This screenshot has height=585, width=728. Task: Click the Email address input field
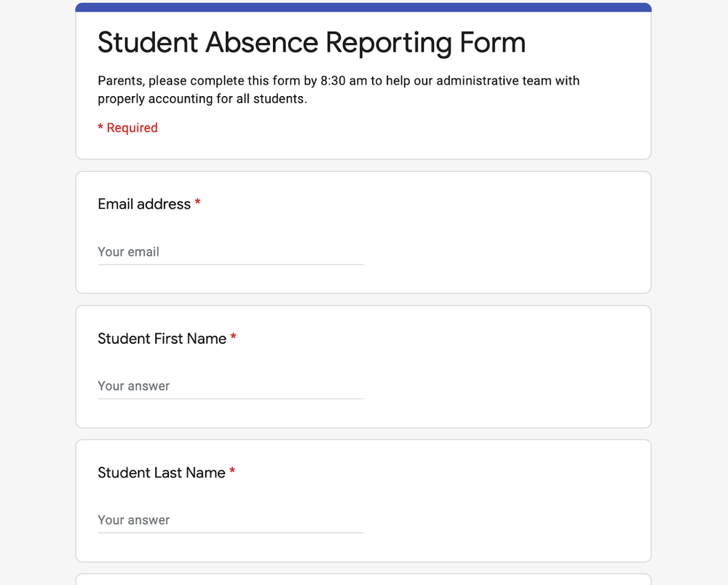(230, 252)
